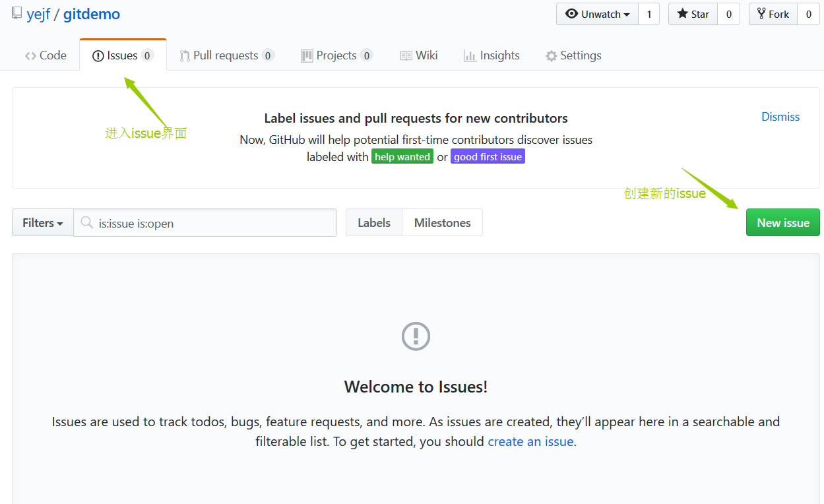
Task: Open the gitdemo repository link
Action: click(x=92, y=14)
